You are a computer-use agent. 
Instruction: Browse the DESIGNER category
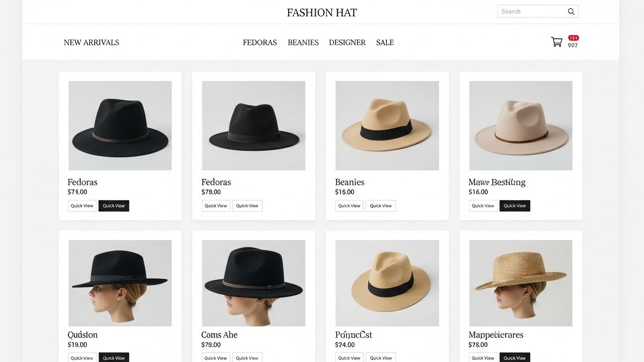point(347,42)
